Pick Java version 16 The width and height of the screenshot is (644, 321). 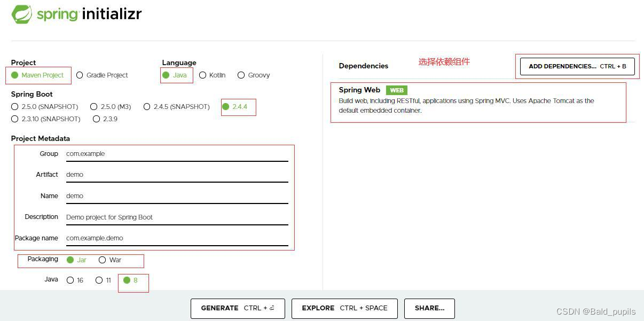pyautogui.click(x=75, y=280)
